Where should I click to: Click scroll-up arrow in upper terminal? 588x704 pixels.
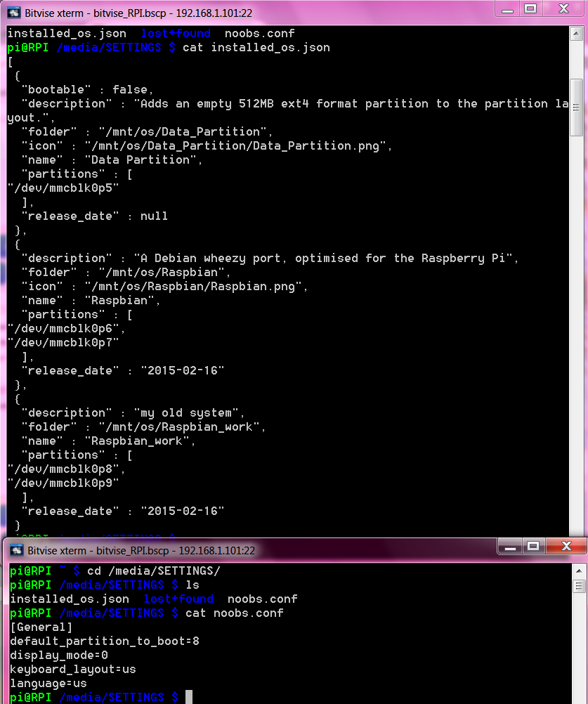tap(575, 32)
